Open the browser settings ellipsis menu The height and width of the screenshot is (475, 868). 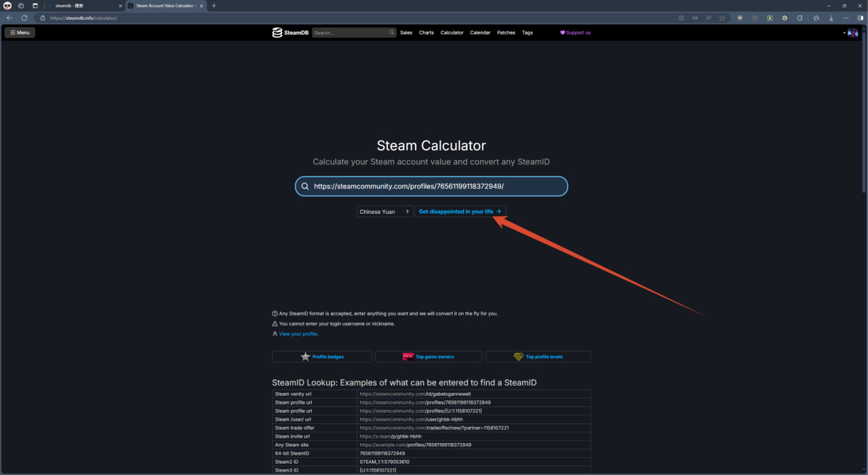coord(846,18)
